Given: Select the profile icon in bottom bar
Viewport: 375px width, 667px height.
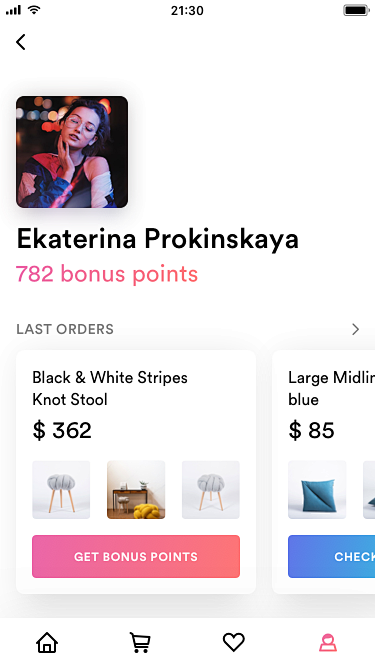Looking at the screenshot, I should [328, 642].
